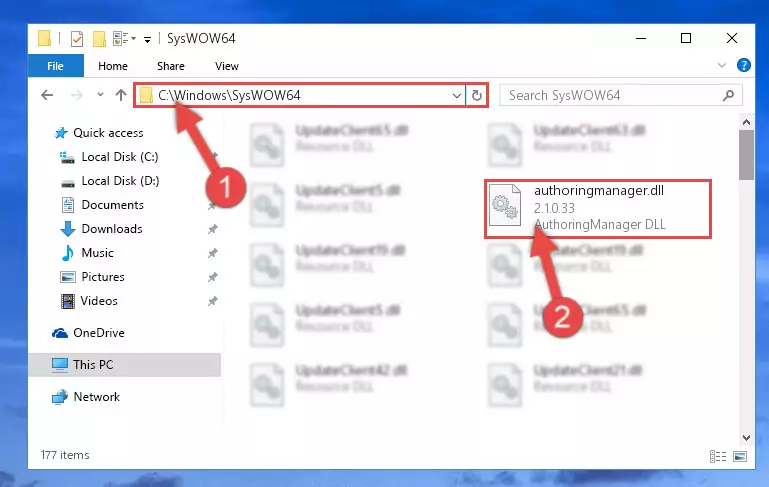
Task: Switch to the View ribbon tab
Action: (227, 66)
